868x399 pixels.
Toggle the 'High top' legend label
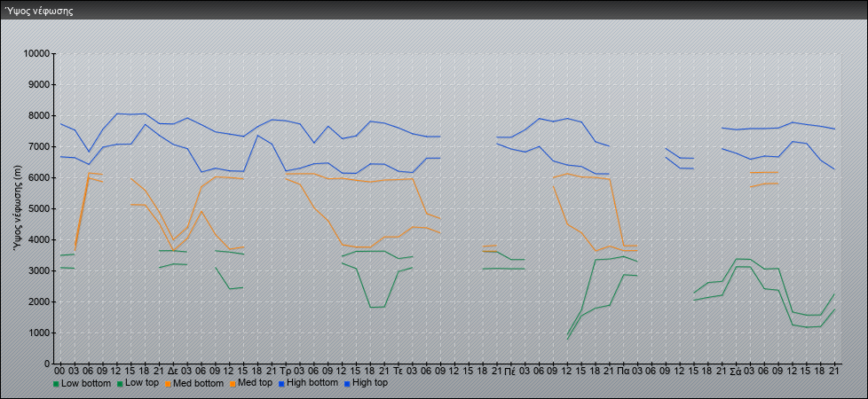(370, 383)
